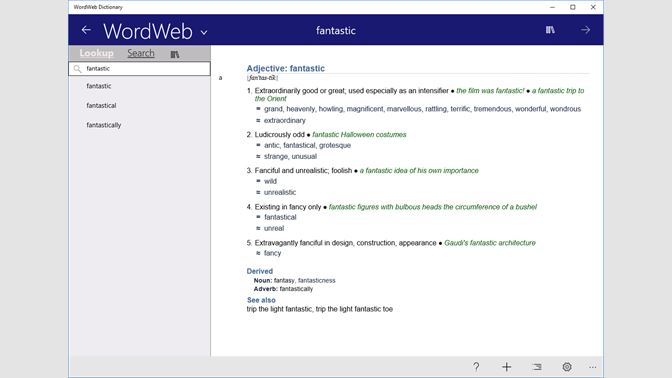Screen dimensions: 672x378
Task: Open the WordWeb dropdown chevron
Action: (204, 32)
